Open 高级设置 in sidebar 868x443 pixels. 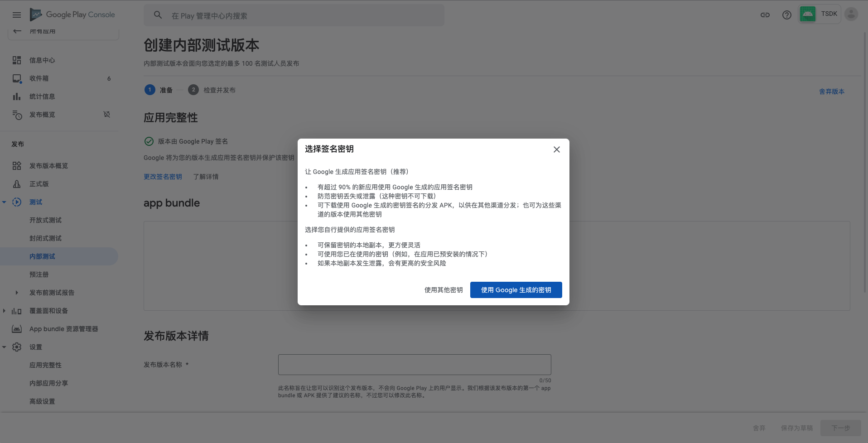[x=42, y=401]
